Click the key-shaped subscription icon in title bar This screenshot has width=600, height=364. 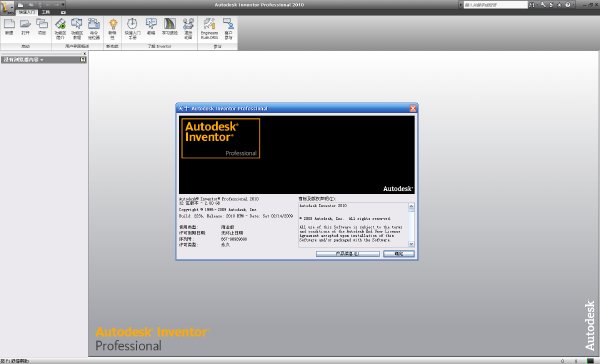coord(543,5)
